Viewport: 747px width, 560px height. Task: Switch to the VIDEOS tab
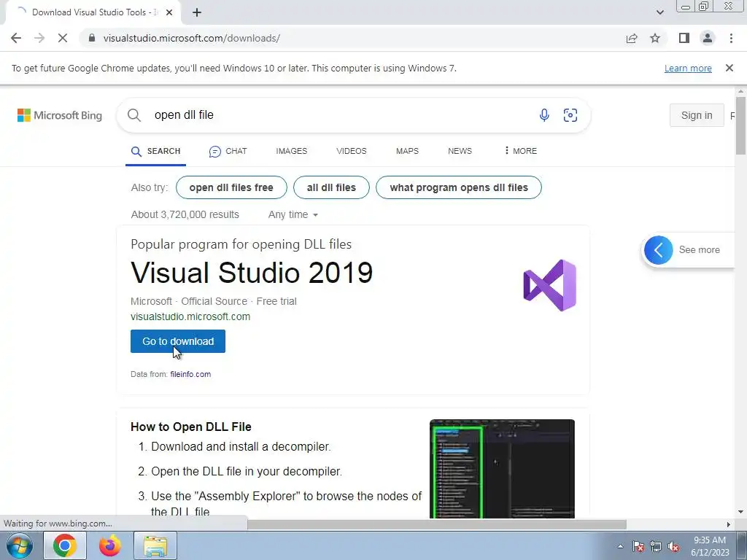click(x=352, y=151)
